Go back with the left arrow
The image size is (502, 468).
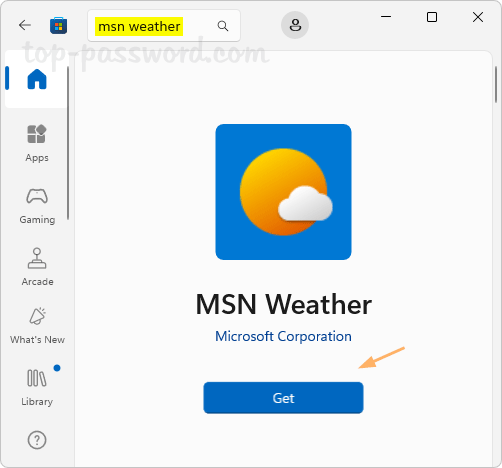25,25
